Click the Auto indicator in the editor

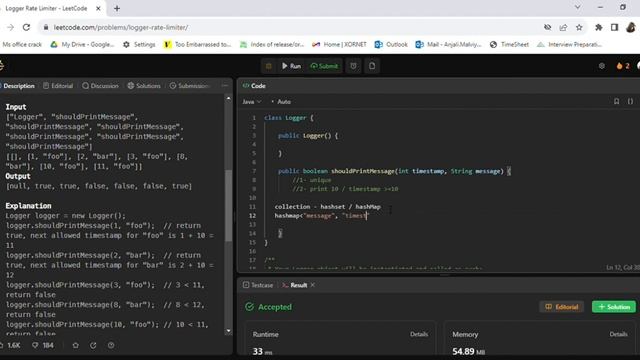(x=282, y=102)
